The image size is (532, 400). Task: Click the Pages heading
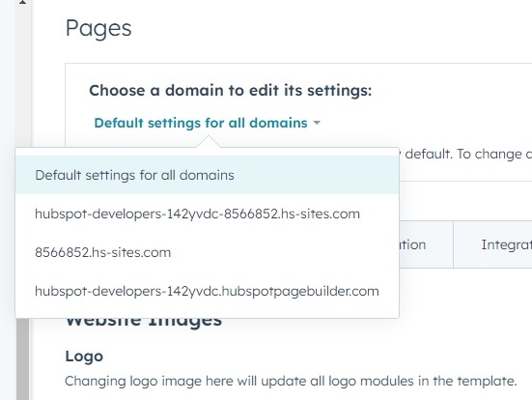tap(98, 29)
